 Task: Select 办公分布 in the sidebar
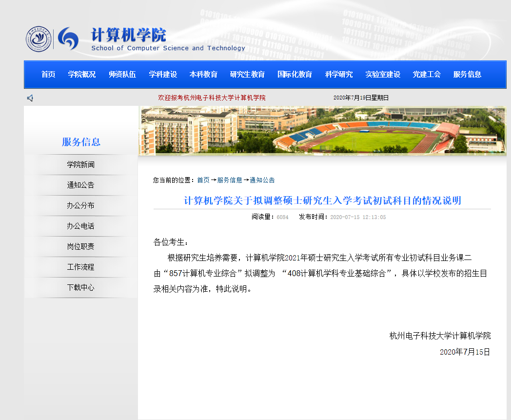click(81, 206)
